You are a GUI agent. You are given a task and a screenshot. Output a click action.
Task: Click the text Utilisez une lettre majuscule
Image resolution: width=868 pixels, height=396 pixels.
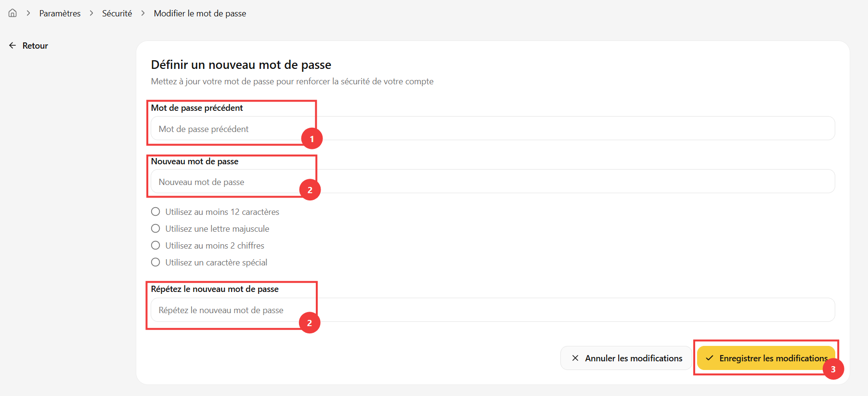[217, 229]
